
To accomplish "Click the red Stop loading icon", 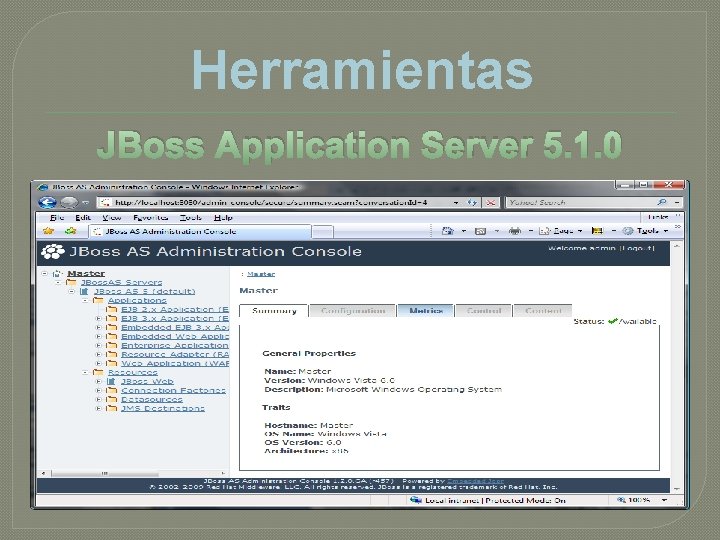I will (490, 202).
